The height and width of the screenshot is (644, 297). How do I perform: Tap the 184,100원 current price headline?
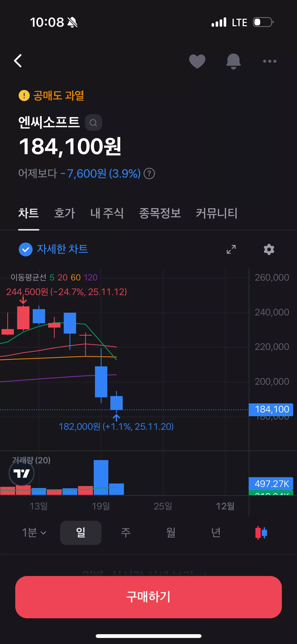coord(70,147)
